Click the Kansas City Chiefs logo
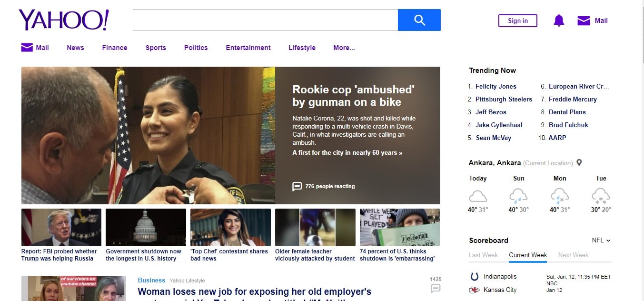Viewport: 644px width, 301px height. (474, 290)
